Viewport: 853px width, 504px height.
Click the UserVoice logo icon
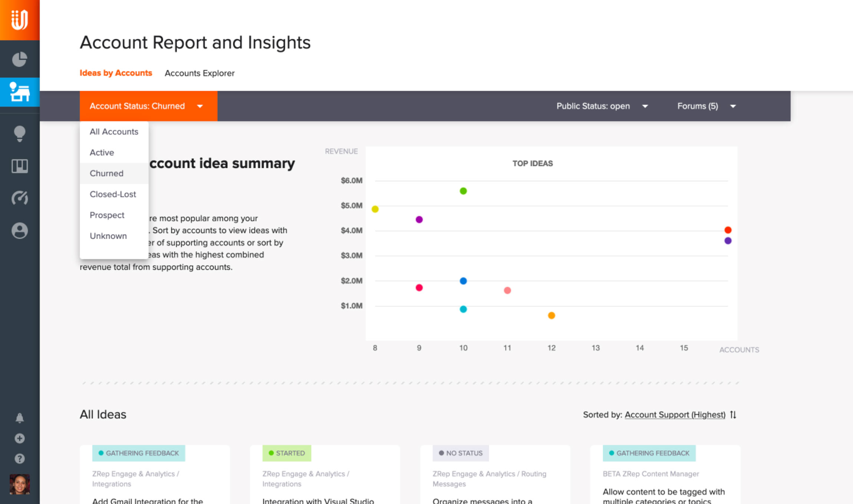(20, 20)
